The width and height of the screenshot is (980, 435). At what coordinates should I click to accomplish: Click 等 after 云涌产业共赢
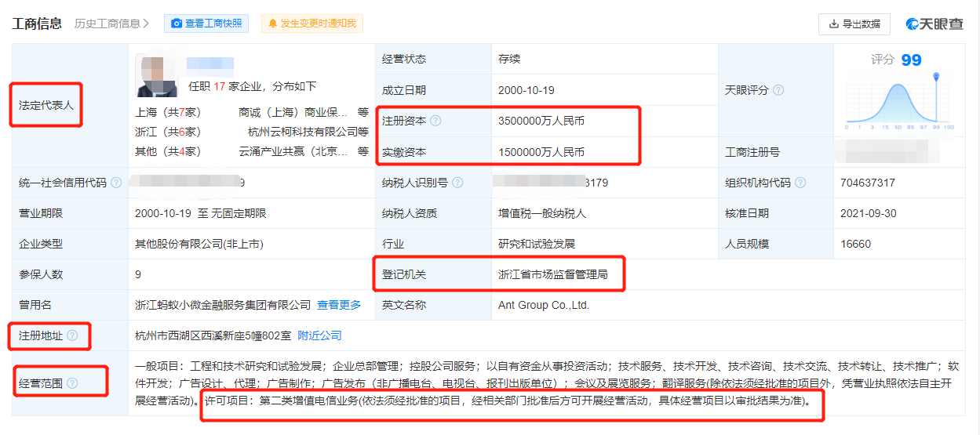point(363,151)
